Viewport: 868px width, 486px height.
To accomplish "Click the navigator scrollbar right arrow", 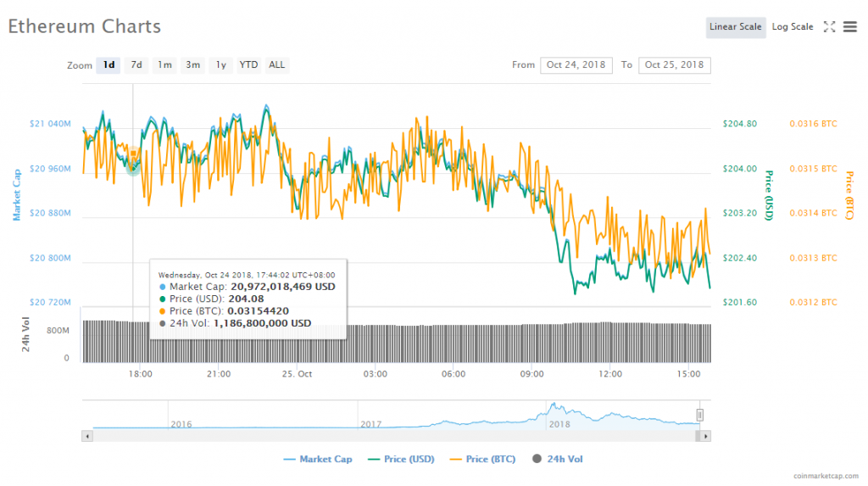I will (x=706, y=435).
